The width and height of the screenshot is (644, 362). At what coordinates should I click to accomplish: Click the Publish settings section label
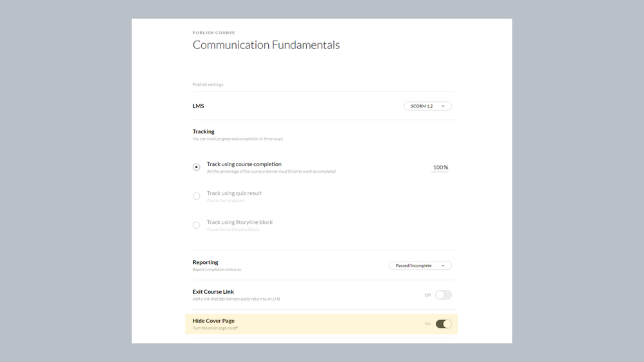point(208,84)
